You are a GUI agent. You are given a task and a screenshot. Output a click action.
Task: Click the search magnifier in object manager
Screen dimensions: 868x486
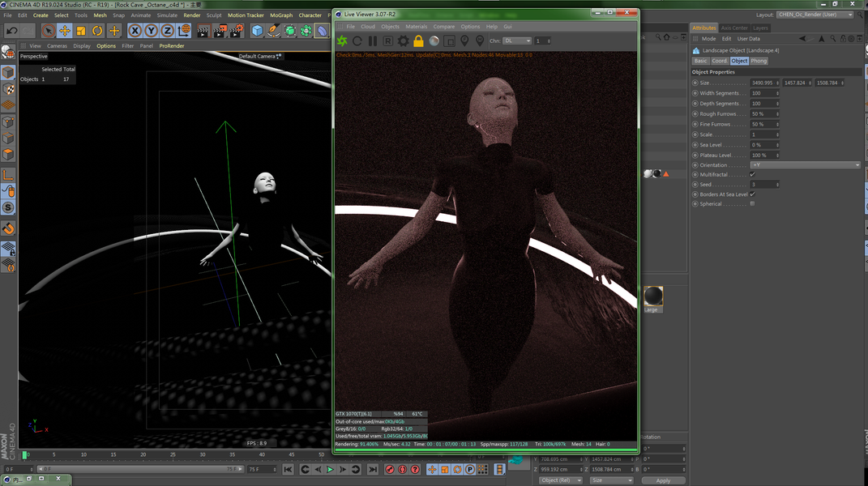(x=657, y=37)
